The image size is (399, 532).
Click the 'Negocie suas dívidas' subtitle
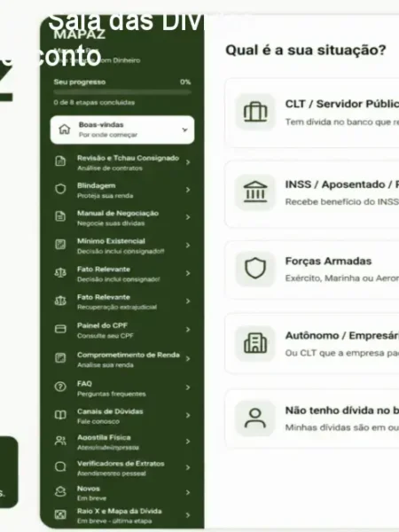pyautogui.click(x=111, y=223)
